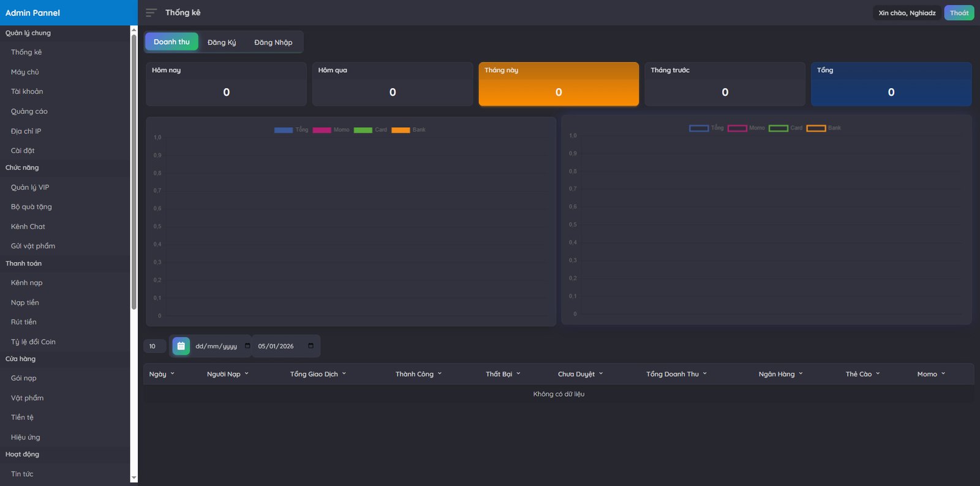Click the rows-per-page field showing 10

pyautogui.click(x=154, y=346)
